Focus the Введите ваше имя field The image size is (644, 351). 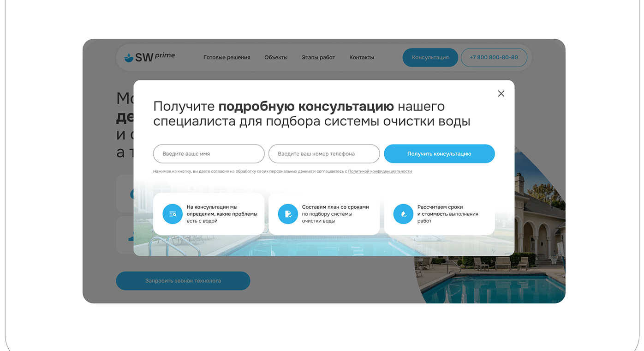click(x=209, y=154)
